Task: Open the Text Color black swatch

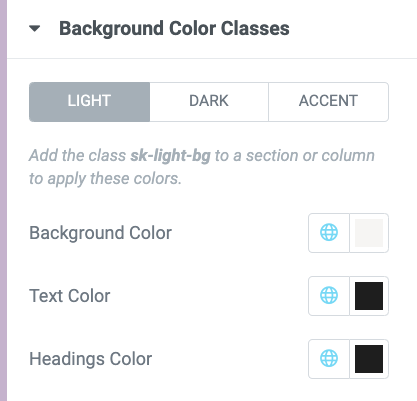Action: point(369,296)
